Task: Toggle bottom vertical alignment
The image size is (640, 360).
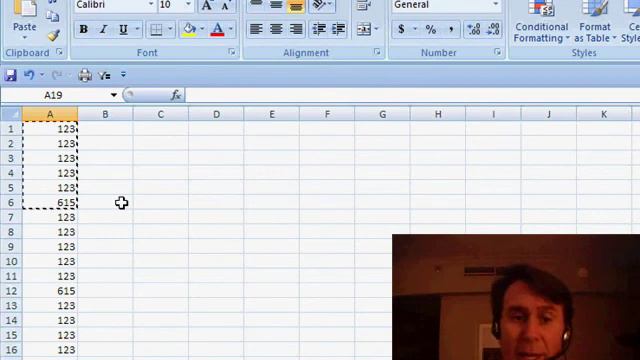Action: tap(296, 6)
